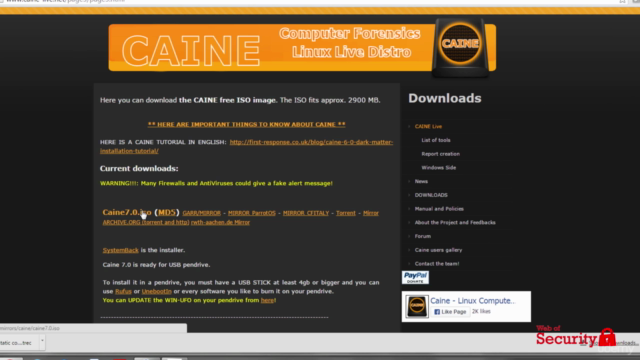
Task: Open Manual and Policies sidebar entry
Action: pos(439,209)
